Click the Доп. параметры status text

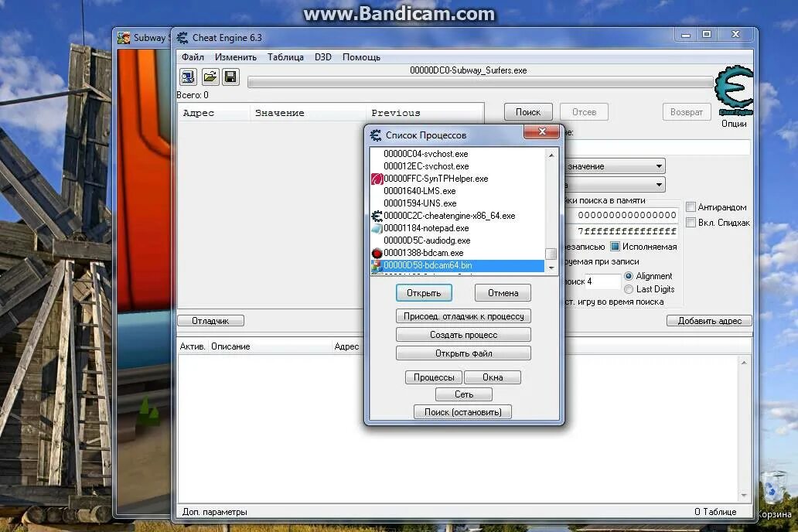(x=215, y=512)
